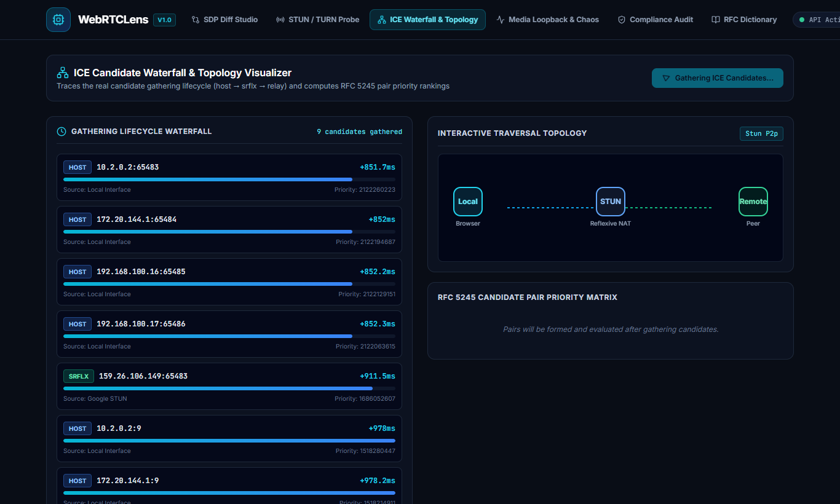Select candidate address 172.20.144.1:65484
This screenshot has width=840, height=504.
point(137,219)
